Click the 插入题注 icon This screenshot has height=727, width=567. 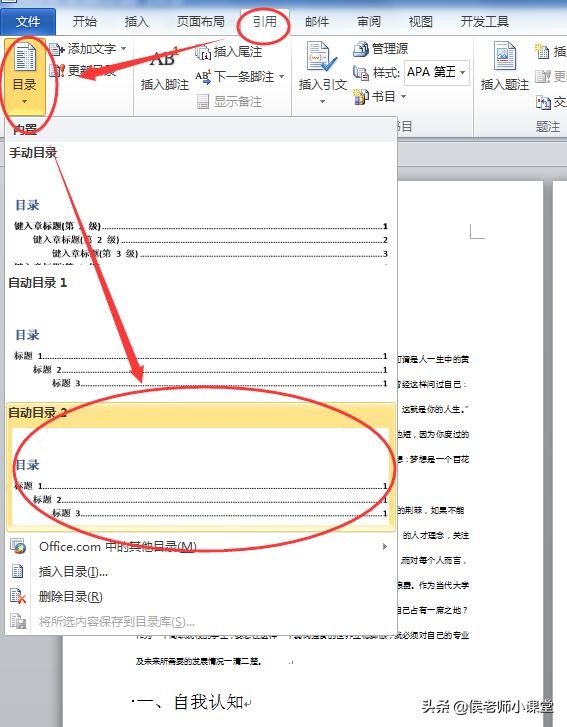pos(504,57)
